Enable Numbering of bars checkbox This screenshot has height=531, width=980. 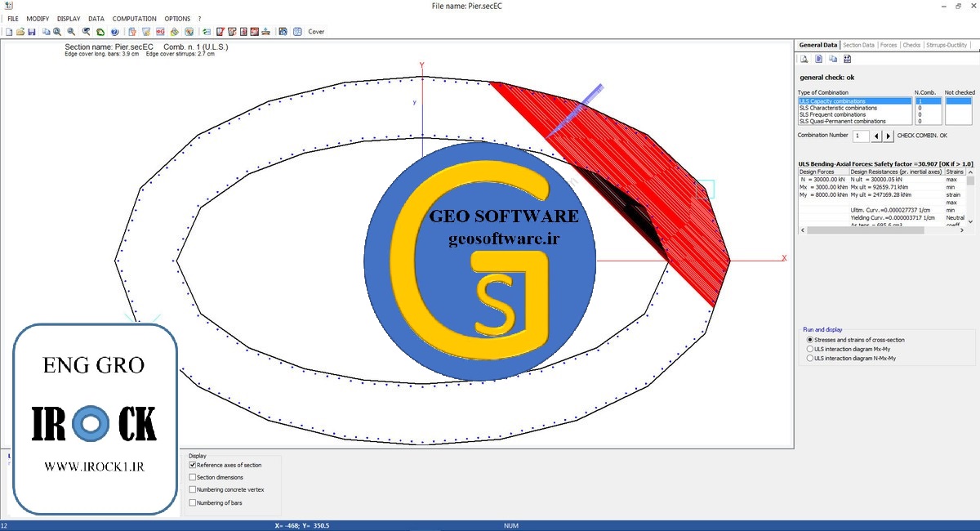pos(193,502)
